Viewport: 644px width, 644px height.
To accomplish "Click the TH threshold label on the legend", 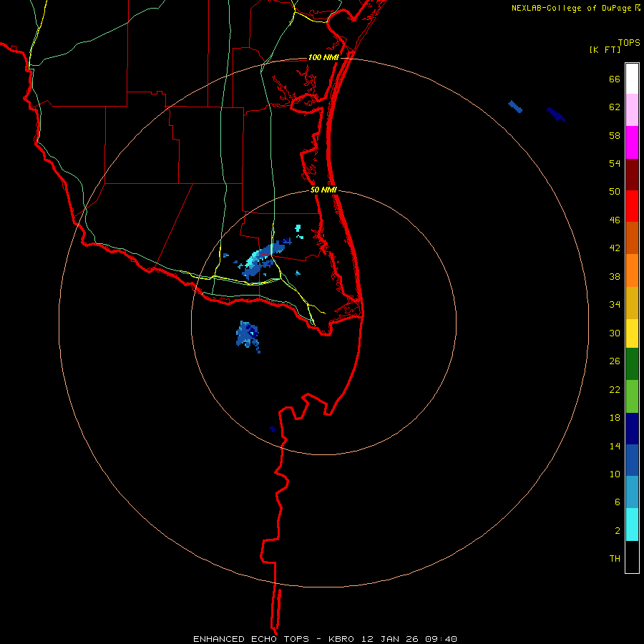I will [x=615, y=559].
